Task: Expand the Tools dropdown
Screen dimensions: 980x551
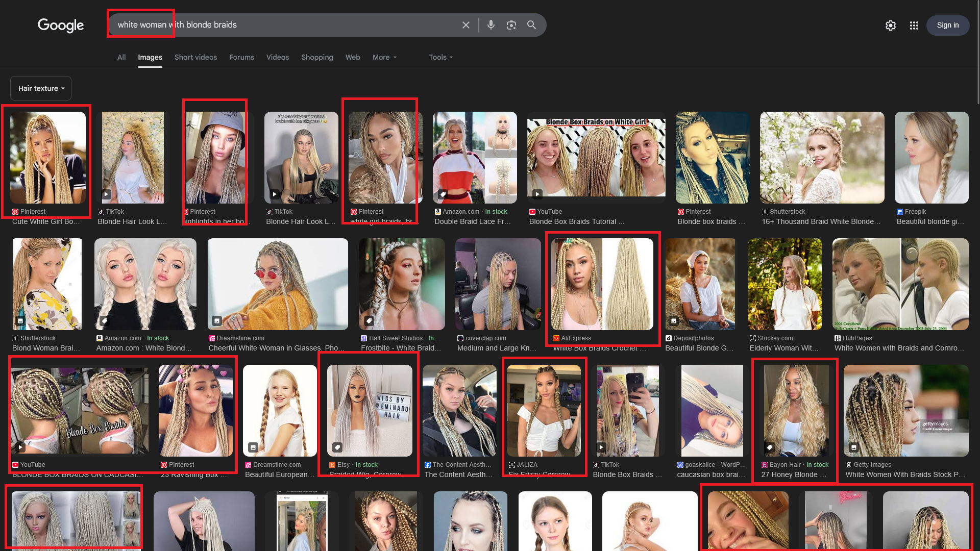Action: tap(440, 57)
